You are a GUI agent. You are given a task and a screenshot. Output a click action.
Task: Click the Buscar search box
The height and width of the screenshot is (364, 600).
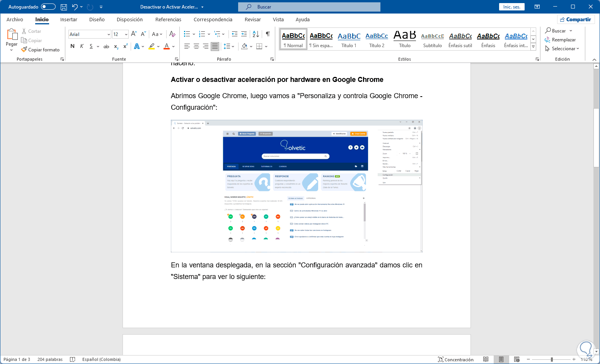tap(309, 7)
